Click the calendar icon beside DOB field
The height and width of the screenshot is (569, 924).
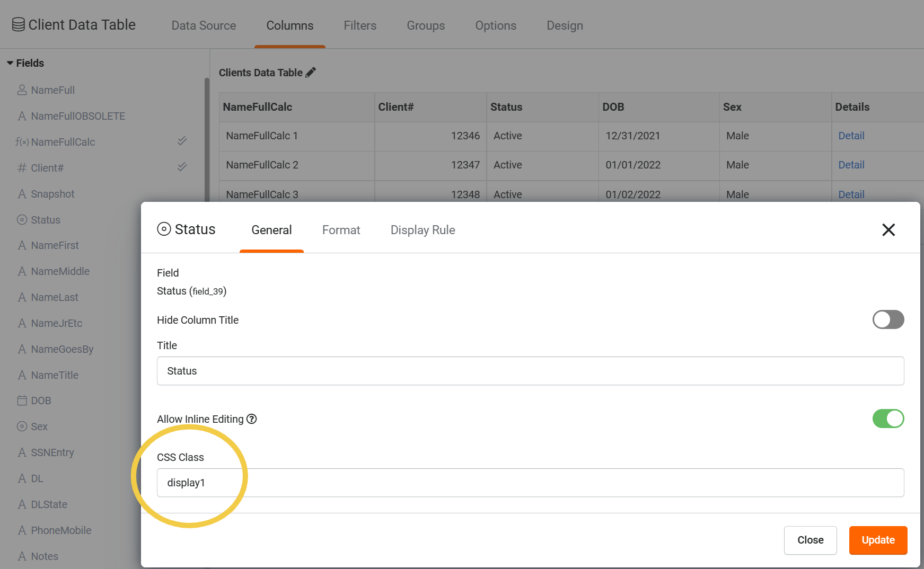coord(22,401)
